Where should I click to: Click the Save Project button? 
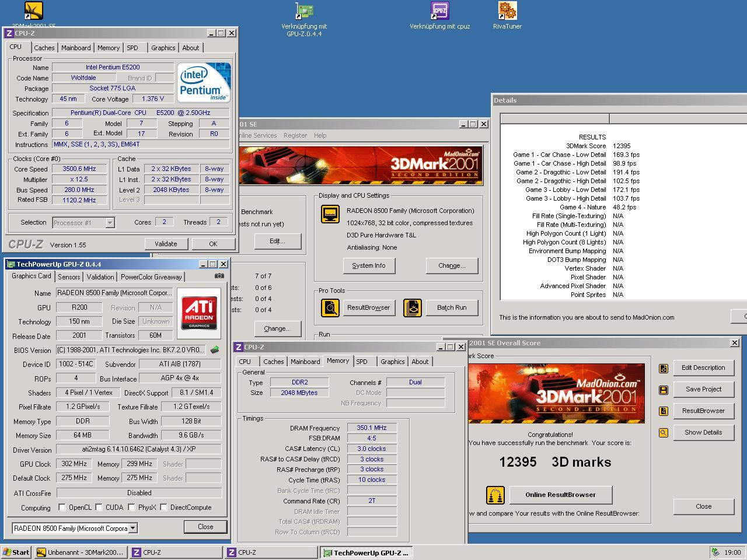pos(703,389)
